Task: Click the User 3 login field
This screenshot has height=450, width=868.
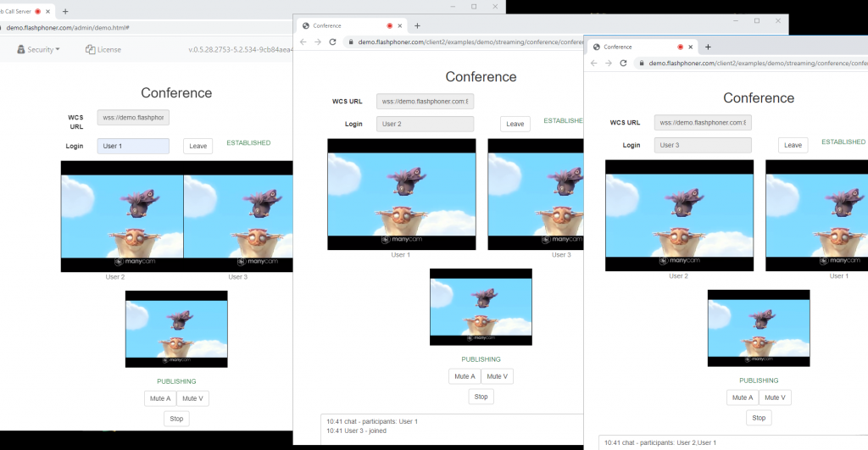Action: 703,145
